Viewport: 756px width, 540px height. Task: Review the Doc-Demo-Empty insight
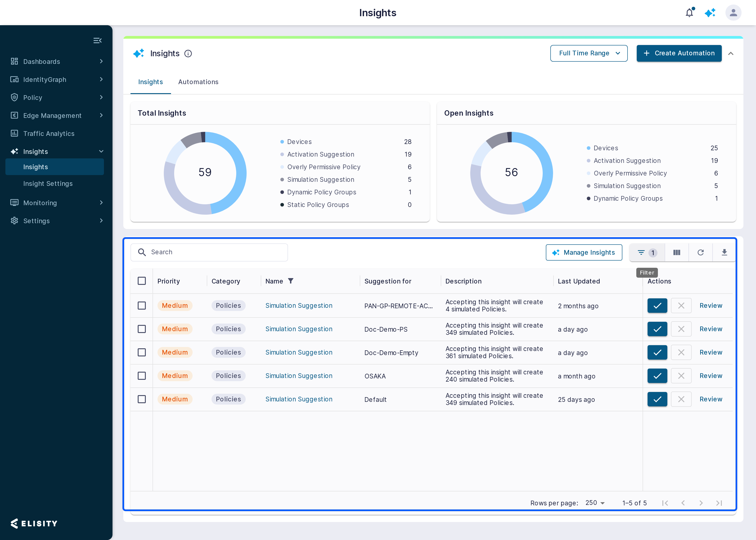point(711,353)
